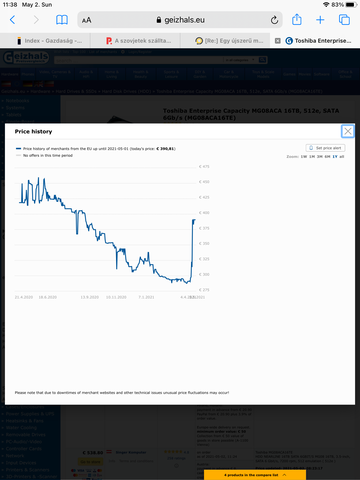Image resolution: width=360 pixels, height=480 pixels.
Task: Open the Games category menu
Action: click(x=289, y=74)
